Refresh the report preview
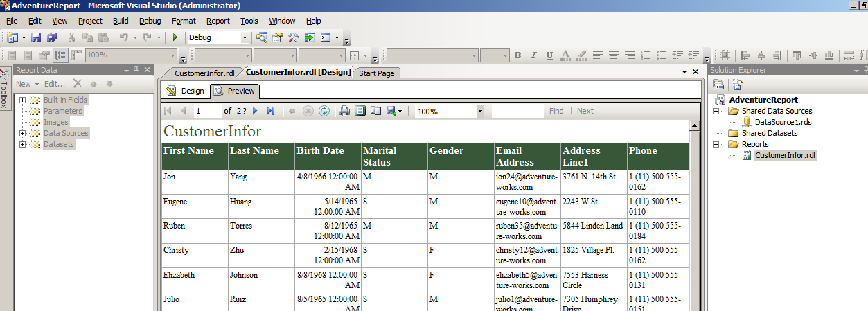 tap(324, 111)
